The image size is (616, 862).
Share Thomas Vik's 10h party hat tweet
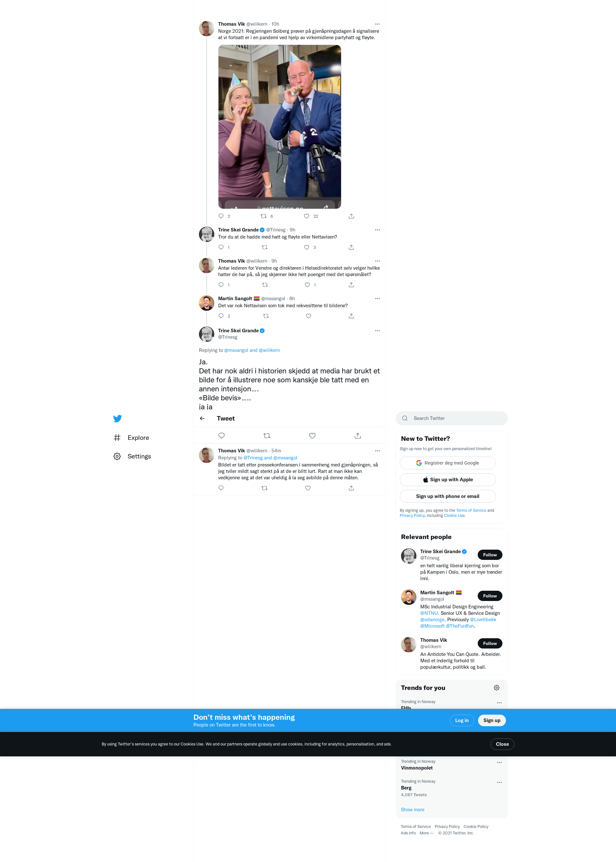pyautogui.click(x=352, y=216)
